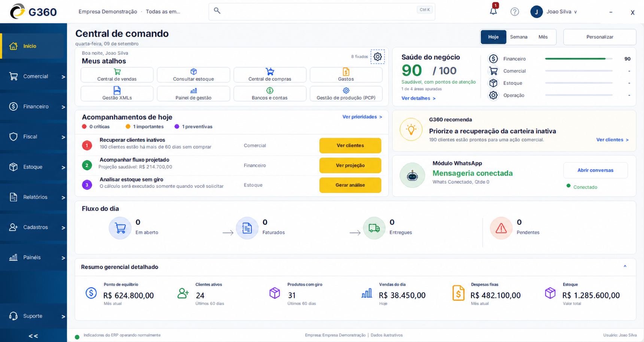Open Joao Silva user dropdown
Screen dimensions: 644x342
coord(555,12)
